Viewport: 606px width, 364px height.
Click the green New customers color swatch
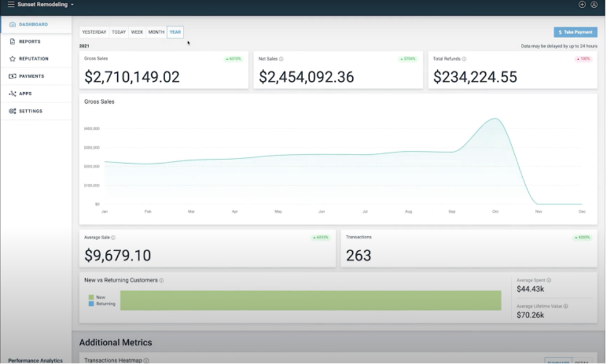(90, 296)
